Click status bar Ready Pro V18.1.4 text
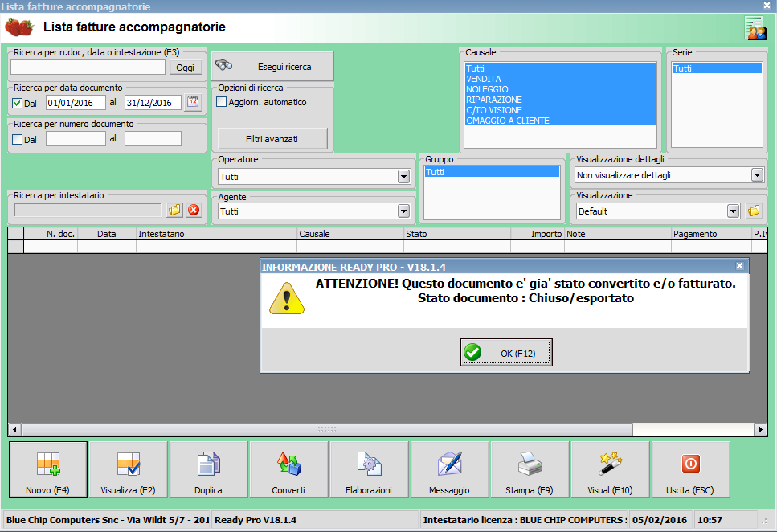This screenshot has width=777, height=532. click(256, 520)
